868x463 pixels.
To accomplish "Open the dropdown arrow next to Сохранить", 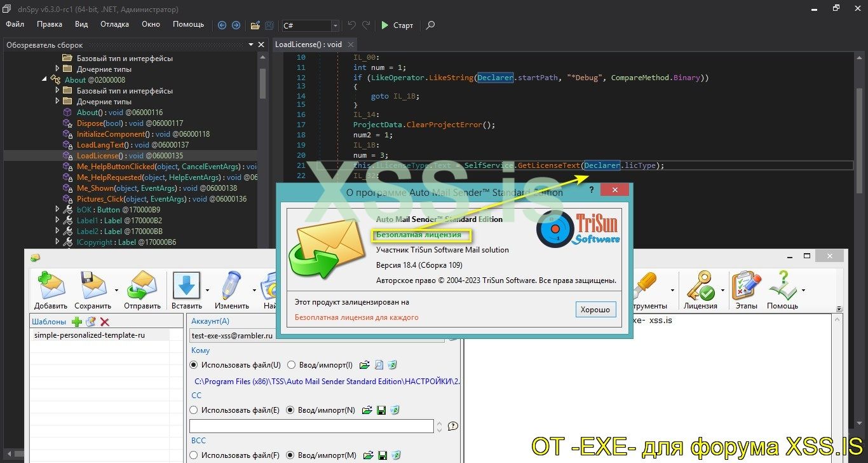I will click(116, 290).
